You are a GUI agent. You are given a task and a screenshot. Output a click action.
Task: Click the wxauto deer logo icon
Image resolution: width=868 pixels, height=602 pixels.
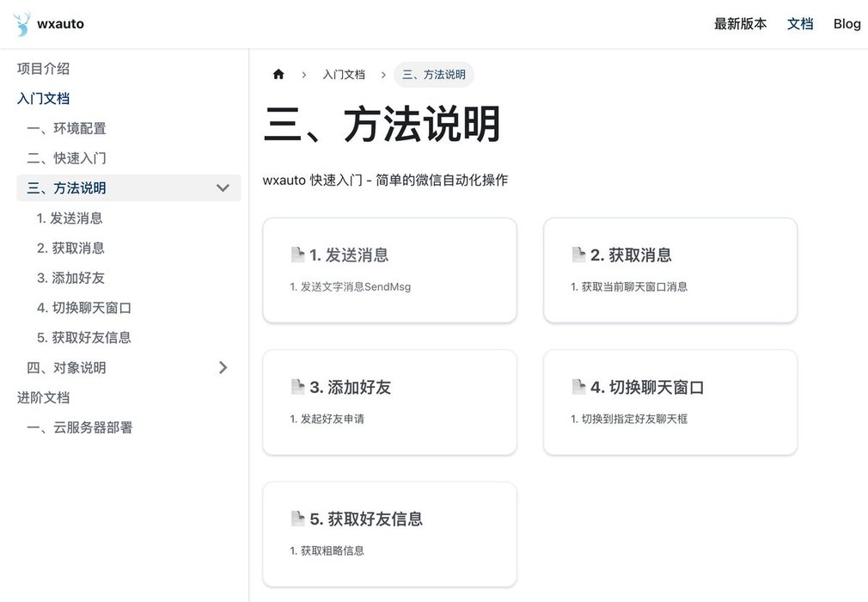(x=22, y=24)
